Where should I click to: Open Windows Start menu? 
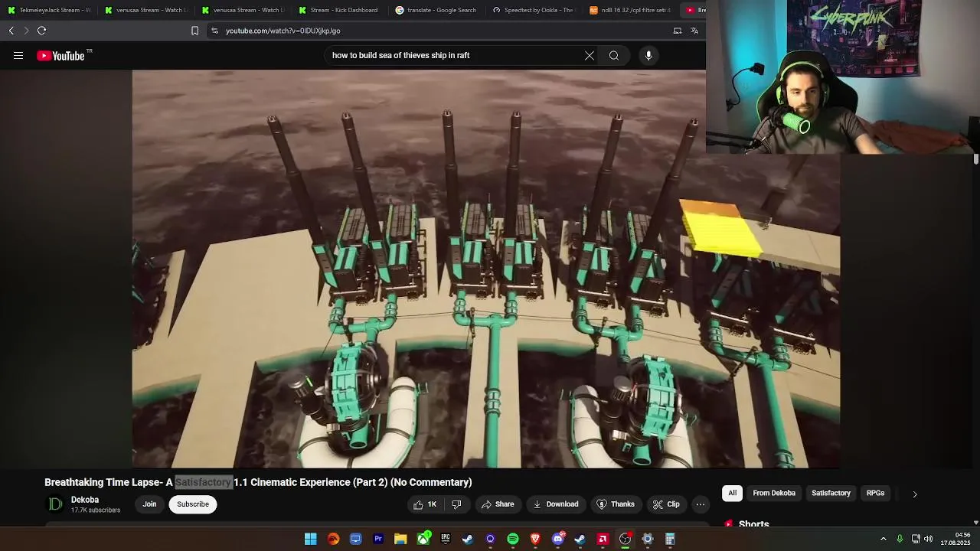(311, 539)
